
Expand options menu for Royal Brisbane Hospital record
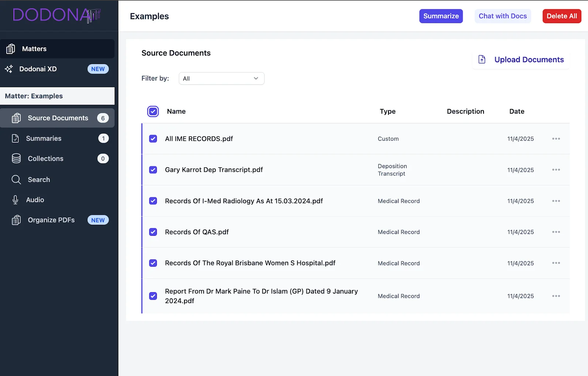coord(556,263)
